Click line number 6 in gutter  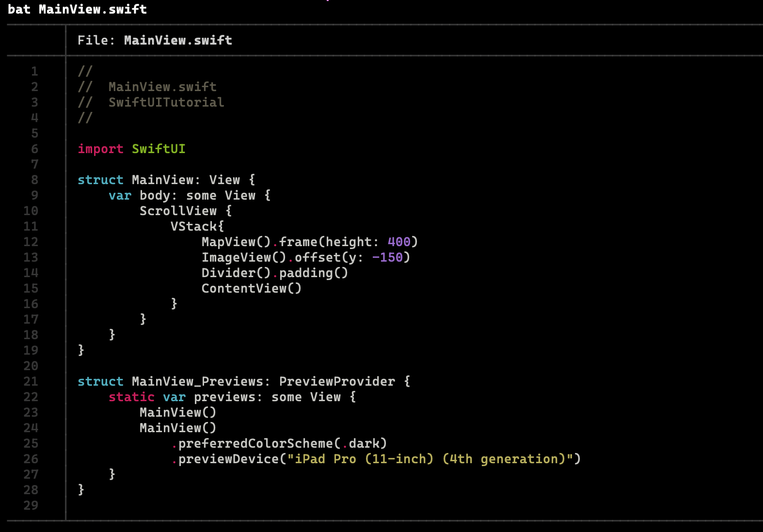tap(34, 149)
